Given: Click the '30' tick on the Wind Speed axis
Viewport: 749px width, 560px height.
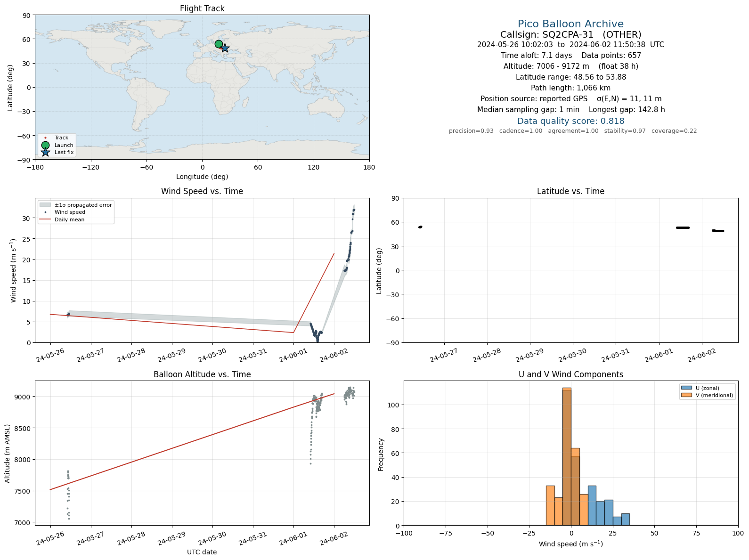Looking at the screenshot, I should coord(26,219).
